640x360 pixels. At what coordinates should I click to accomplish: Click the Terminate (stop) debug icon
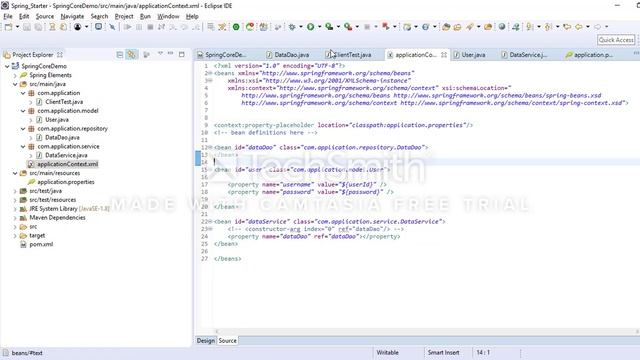(x=150, y=27)
